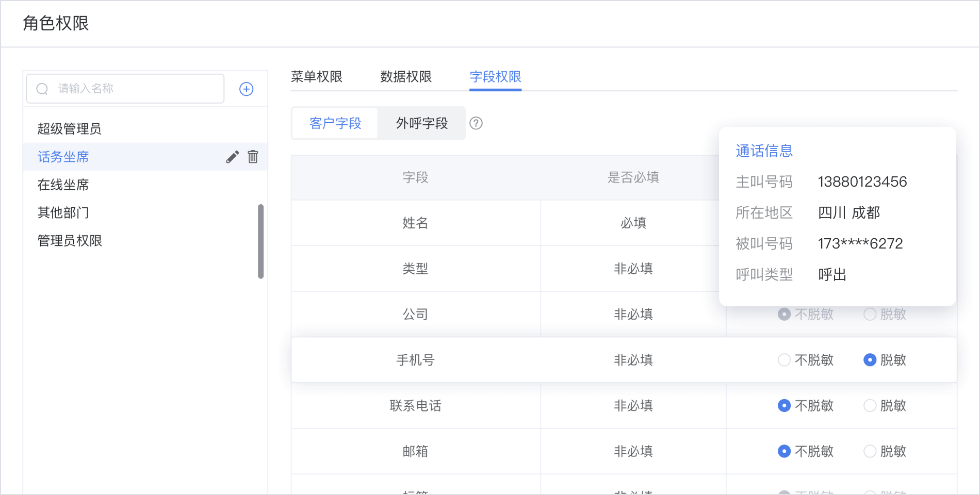Select 不脱敏 for 手机号 field

784,360
